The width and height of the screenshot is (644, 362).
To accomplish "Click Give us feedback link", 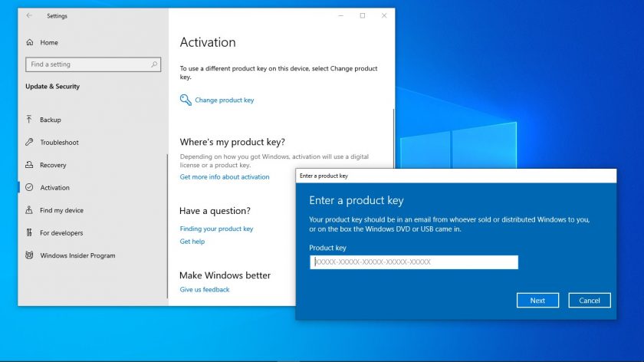I will pos(205,289).
